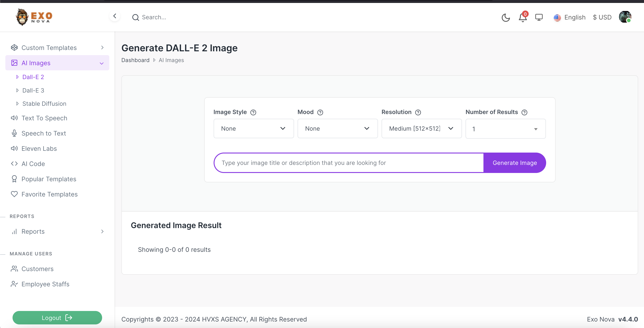
Task: Open the Resolution Medium 512×512 dropdown
Action: (421, 129)
